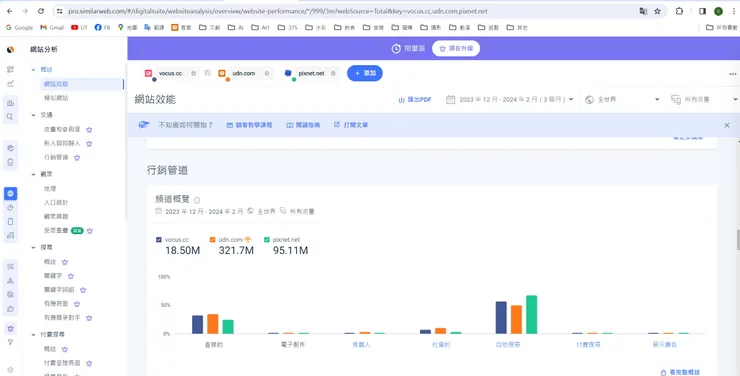Screen dimensions: 740x376
Task: Open 觀看教學課程 link
Action: 249,125
